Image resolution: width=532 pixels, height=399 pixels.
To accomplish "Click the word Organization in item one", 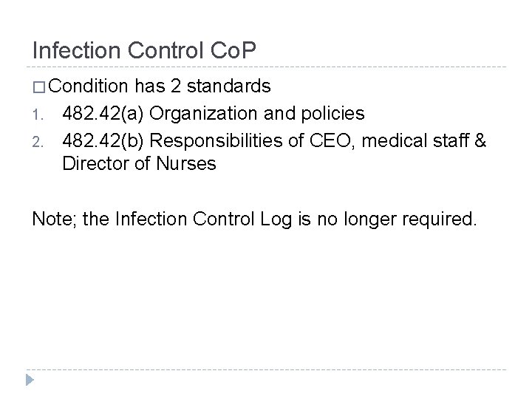I will 203,114.
